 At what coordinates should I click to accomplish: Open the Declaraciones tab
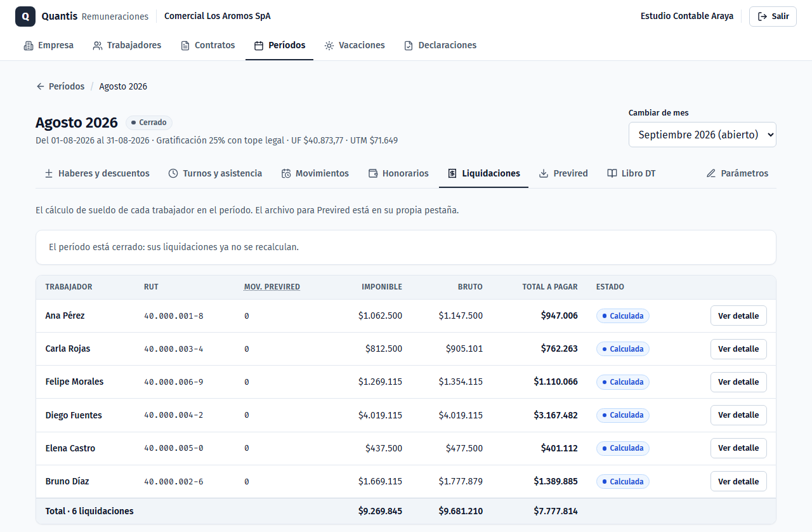coord(440,46)
